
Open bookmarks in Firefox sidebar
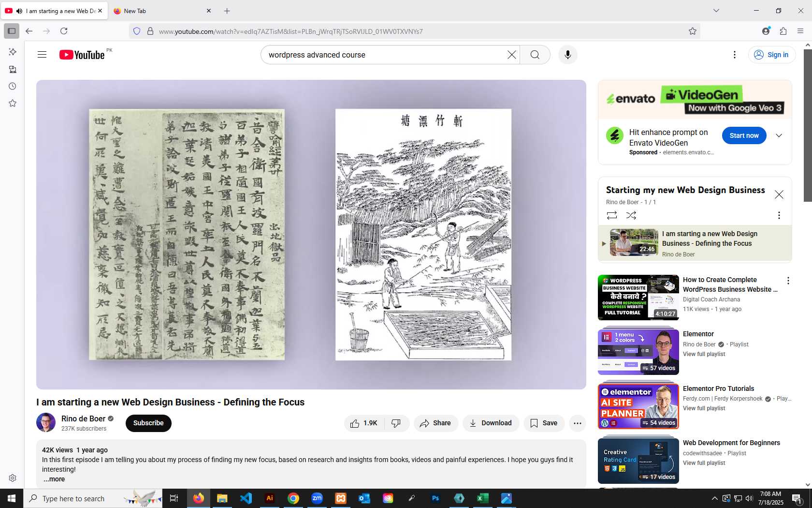click(13, 103)
